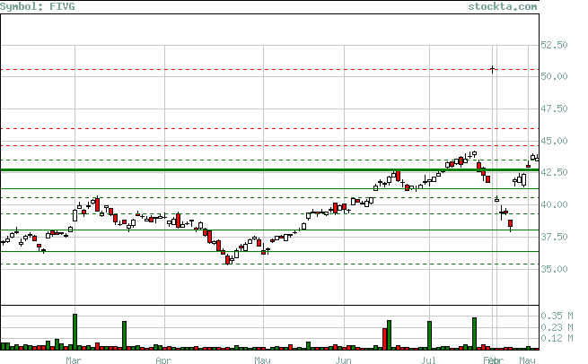Click the tall green volume bar above Jul
This screenshot has width=588, height=364.
tap(429, 335)
